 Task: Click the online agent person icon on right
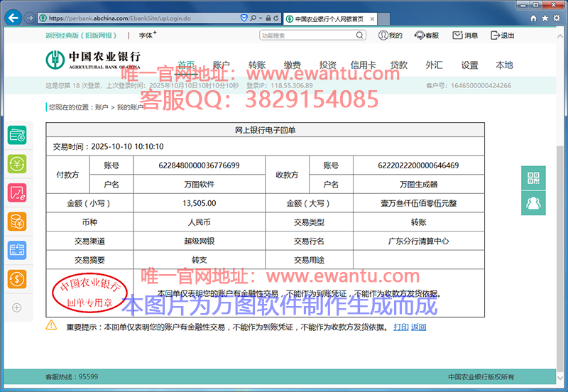[x=533, y=203]
